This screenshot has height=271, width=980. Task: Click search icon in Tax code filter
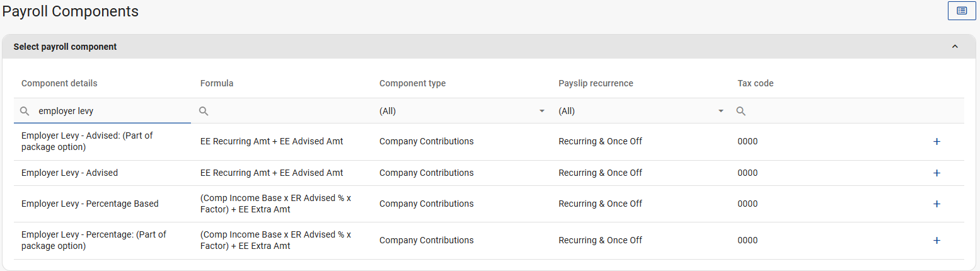pyautogui.click(x=741, y=111)
